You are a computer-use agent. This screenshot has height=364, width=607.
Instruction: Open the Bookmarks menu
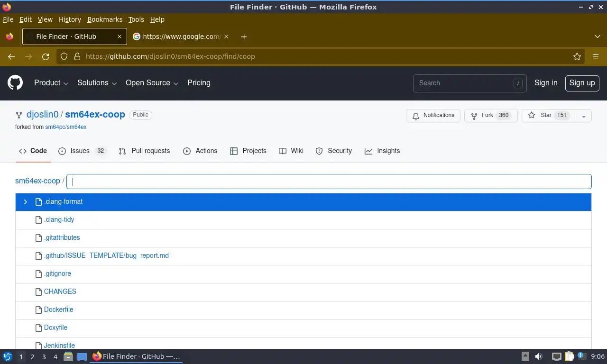click(105, 19)
